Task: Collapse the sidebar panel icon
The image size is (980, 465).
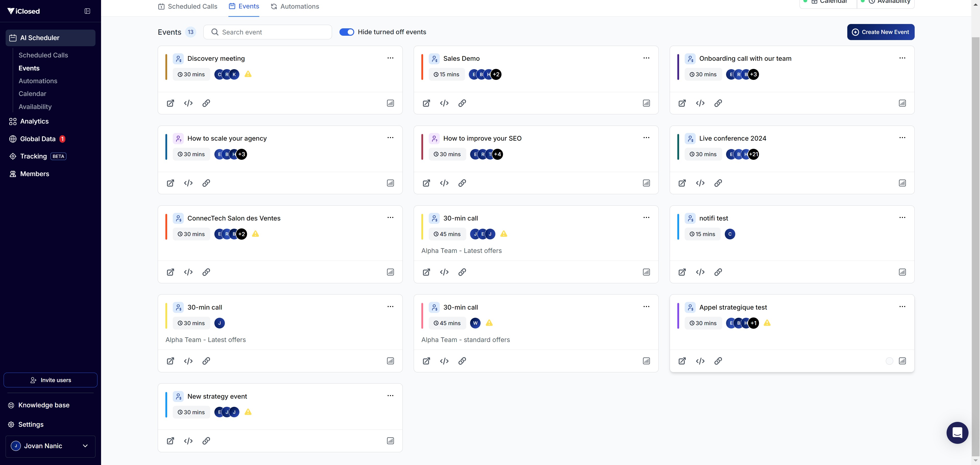Action: click(x=87, y=11)
